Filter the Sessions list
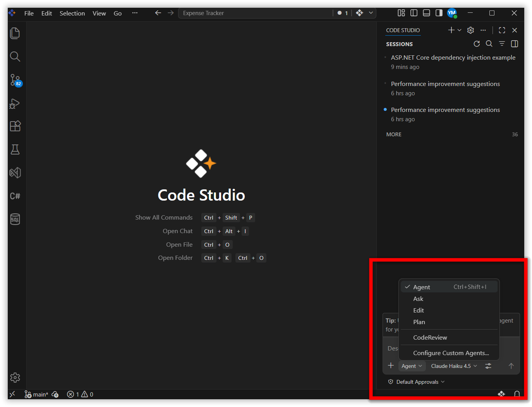Screen dimensions: 532x407 click(502, 44)
